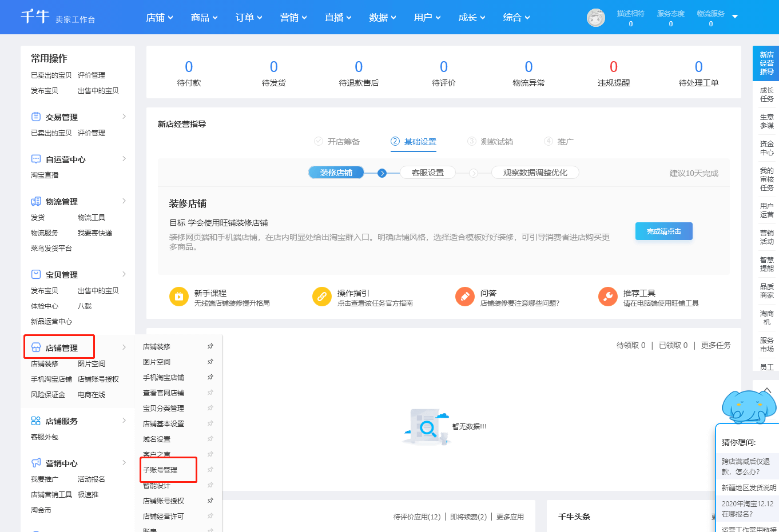The width and height of the screenshot is (779, 532).
Task: Click the 宝贝管理 icon
Action: tap(36, 274)
